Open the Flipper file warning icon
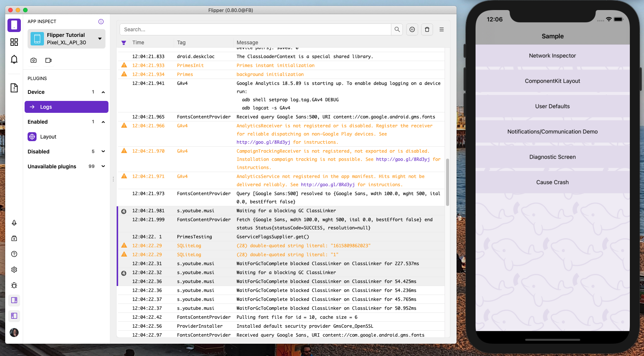The height and width of the screenshot is (356, 644). (14, 88)
